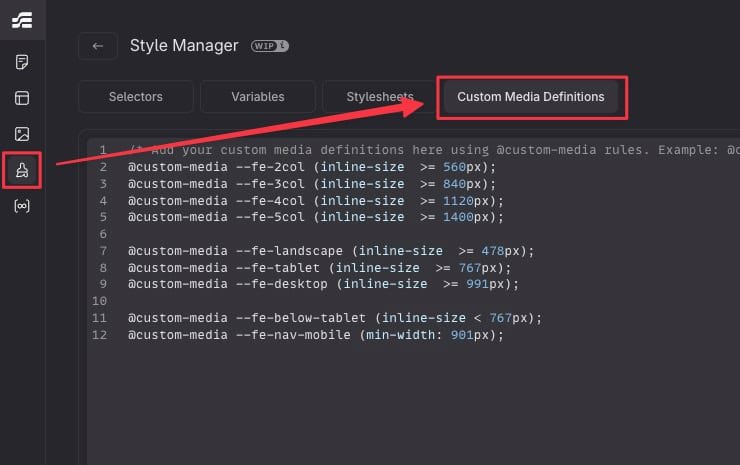Click the WIP badge next to Style Manager
740x465 pixels.
coord(269,46)
